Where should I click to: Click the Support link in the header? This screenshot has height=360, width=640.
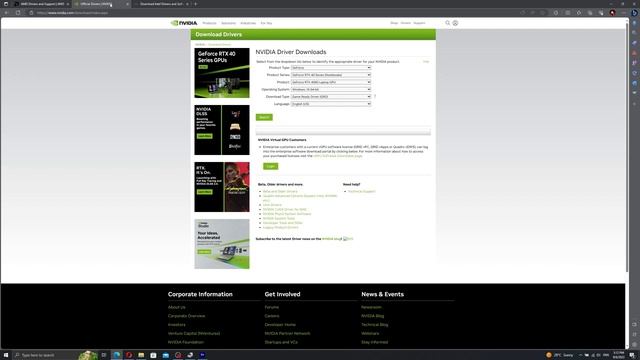click(419, 23)
